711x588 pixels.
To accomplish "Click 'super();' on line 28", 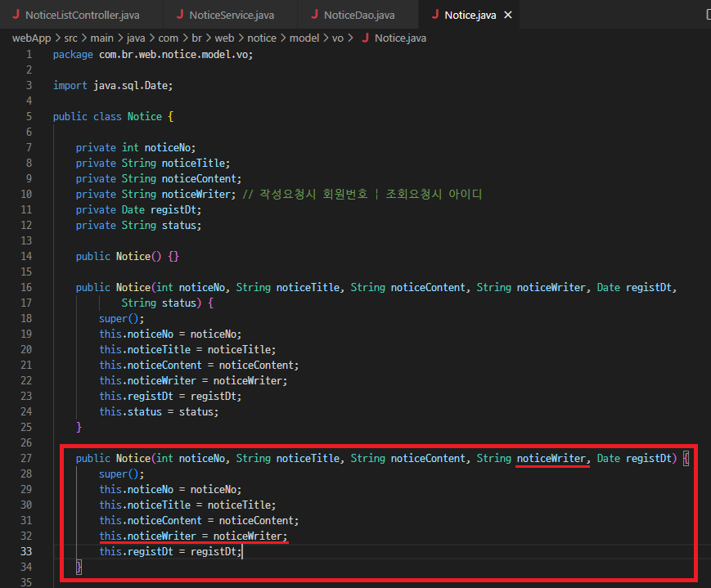I will (x=122, y=474).
